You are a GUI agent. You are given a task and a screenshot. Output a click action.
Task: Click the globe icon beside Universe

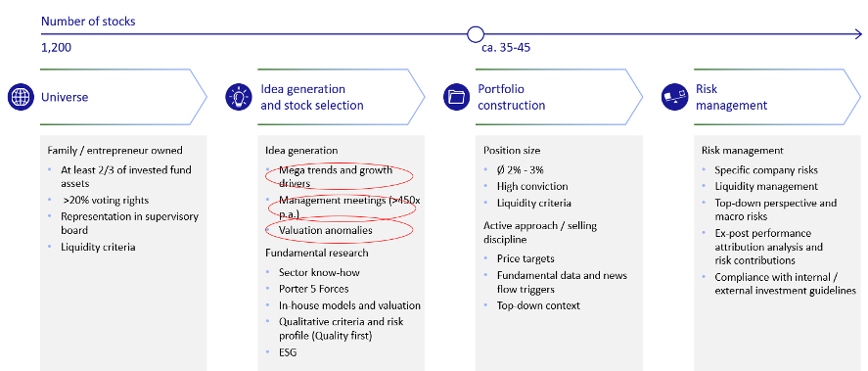21,97
